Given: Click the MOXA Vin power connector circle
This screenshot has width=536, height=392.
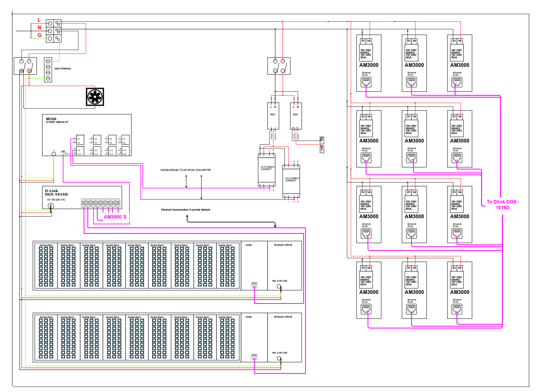Looking at the screenshot, I should [54, 154].
